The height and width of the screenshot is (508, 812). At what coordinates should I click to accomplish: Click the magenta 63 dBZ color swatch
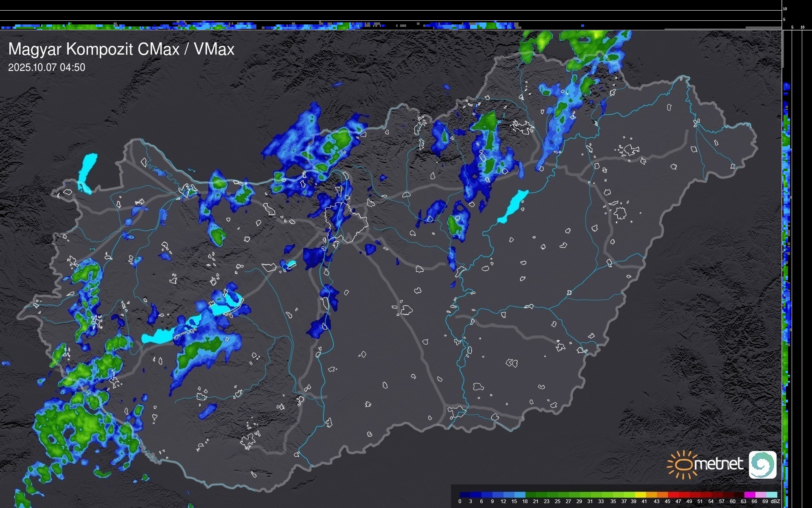click(750, 495)
